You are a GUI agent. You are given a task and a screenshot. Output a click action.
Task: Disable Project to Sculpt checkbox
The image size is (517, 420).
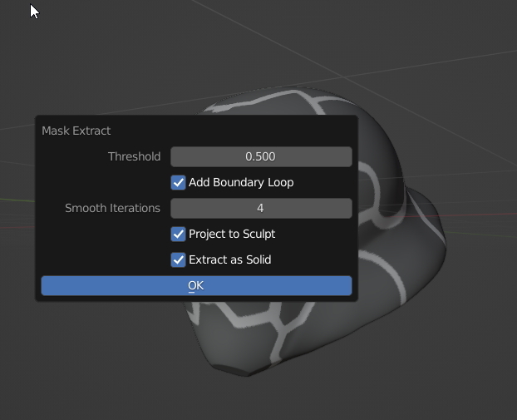point(179,234)
